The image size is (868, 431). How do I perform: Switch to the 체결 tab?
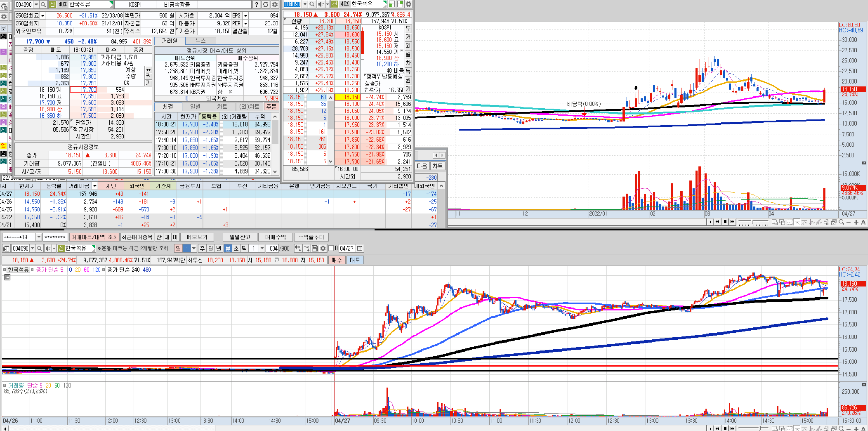(x=168, y=107)
